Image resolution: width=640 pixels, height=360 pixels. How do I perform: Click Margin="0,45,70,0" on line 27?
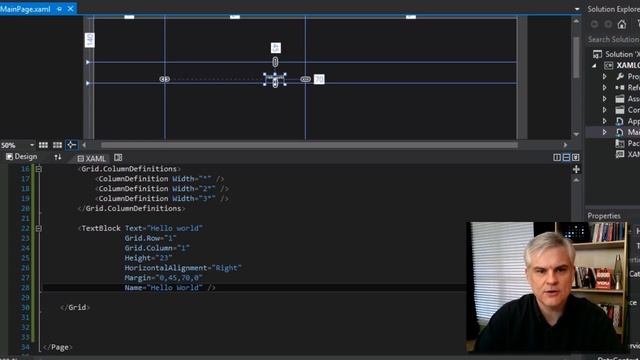(164, 278)
